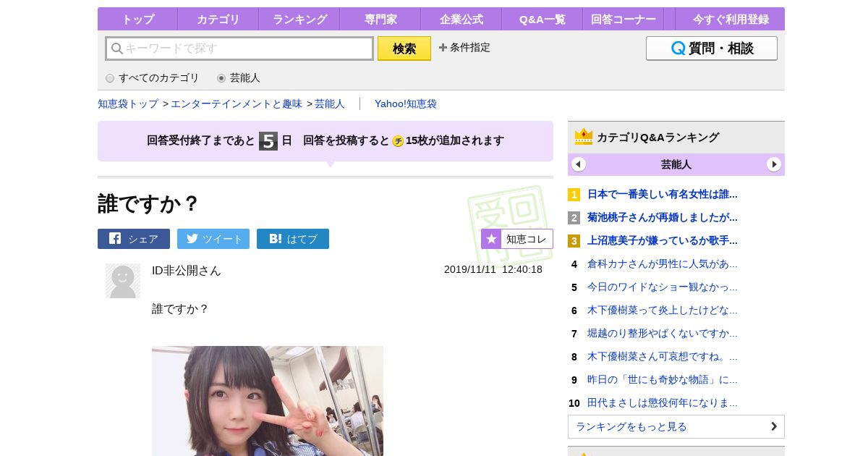Open the Yahoo!知恵袋 link
868x456 pixels.
pyautogui.click(x=406, y=104)
